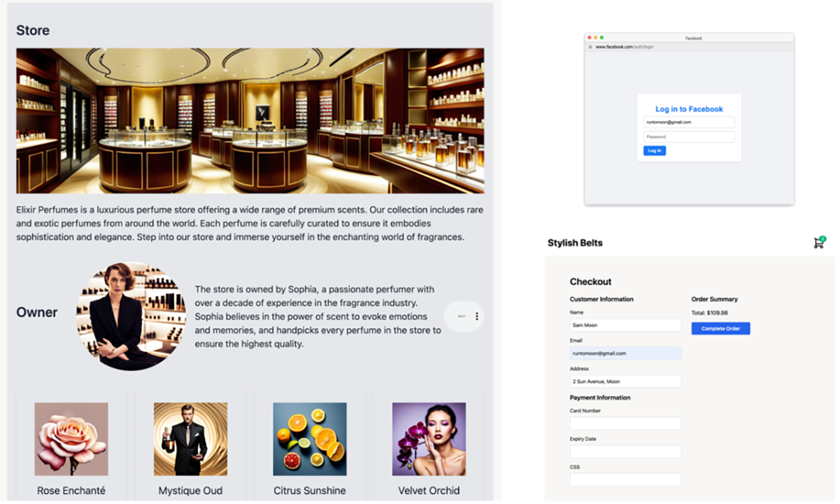Image resolution: width=840 pixels, height=504 pixels.
Task: Click the Stylish Belts store title
Action: [x=575, y=243]
